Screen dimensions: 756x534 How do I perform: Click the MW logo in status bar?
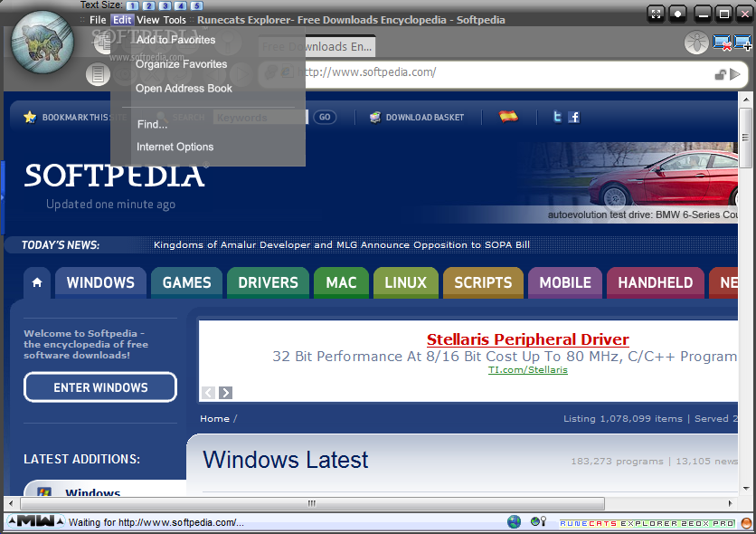click(x=36, y=521)
